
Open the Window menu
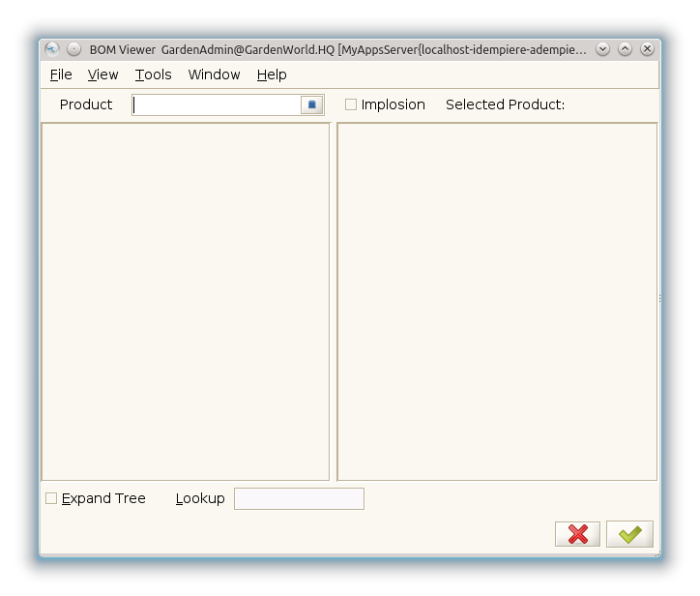(x=214, y=74)
